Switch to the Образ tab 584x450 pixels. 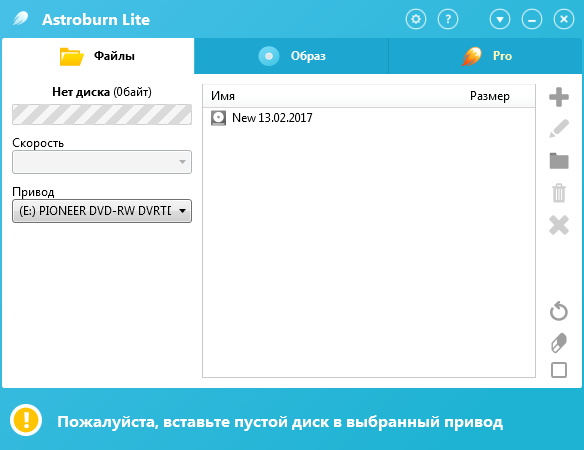pyautogui.click(x=291, y=56)
